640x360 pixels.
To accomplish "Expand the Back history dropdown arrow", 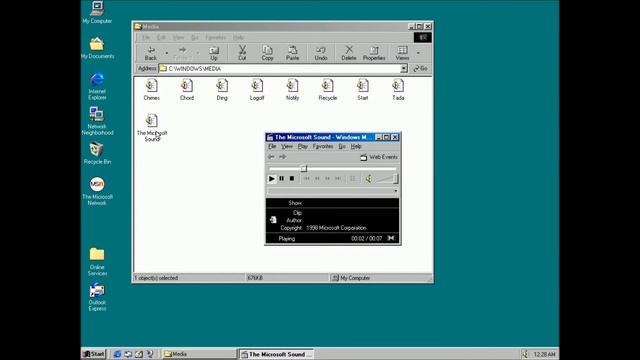I will point(167,53).
